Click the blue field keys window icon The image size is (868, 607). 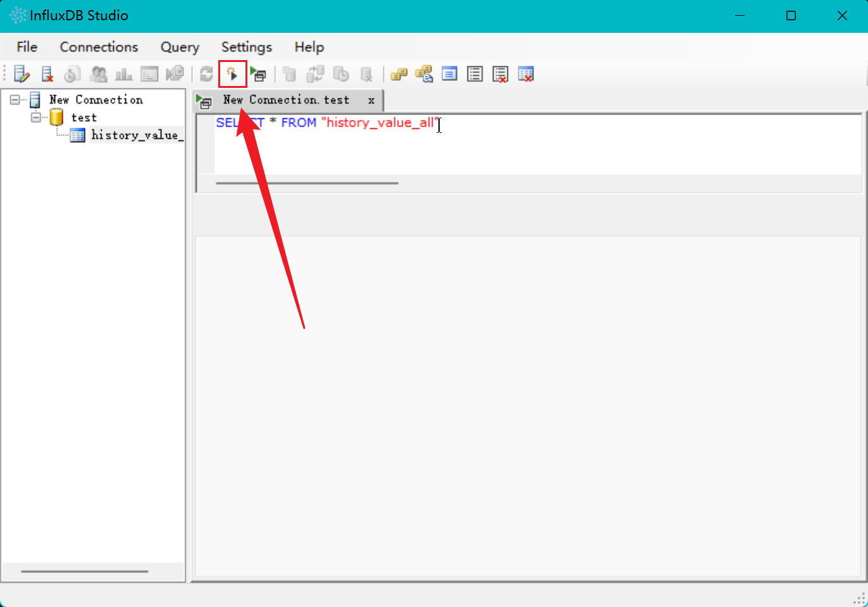[x=449, y=74]
